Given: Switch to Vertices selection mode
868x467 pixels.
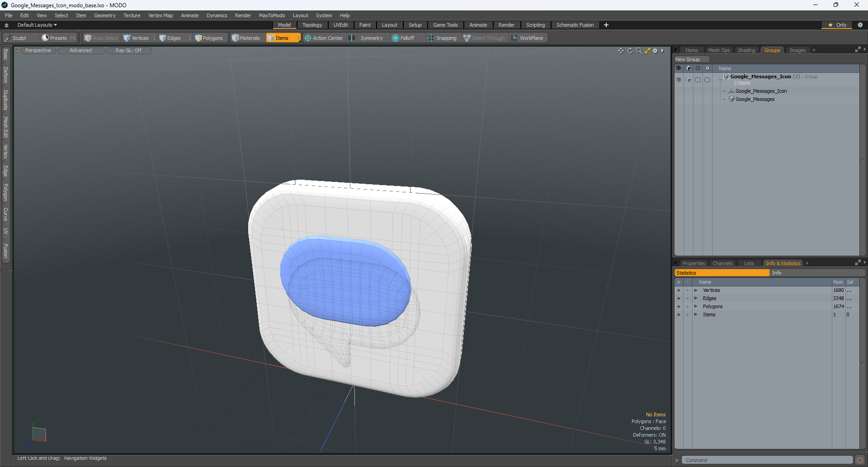Looking at the screenshot, I should click(140, 38).
